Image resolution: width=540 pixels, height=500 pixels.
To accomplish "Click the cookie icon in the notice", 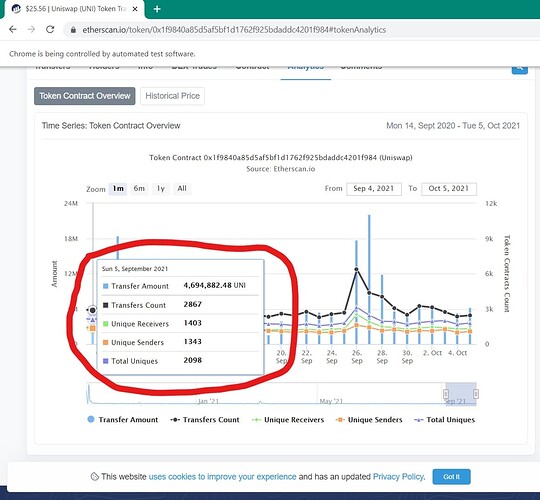I will coord(95,477).
